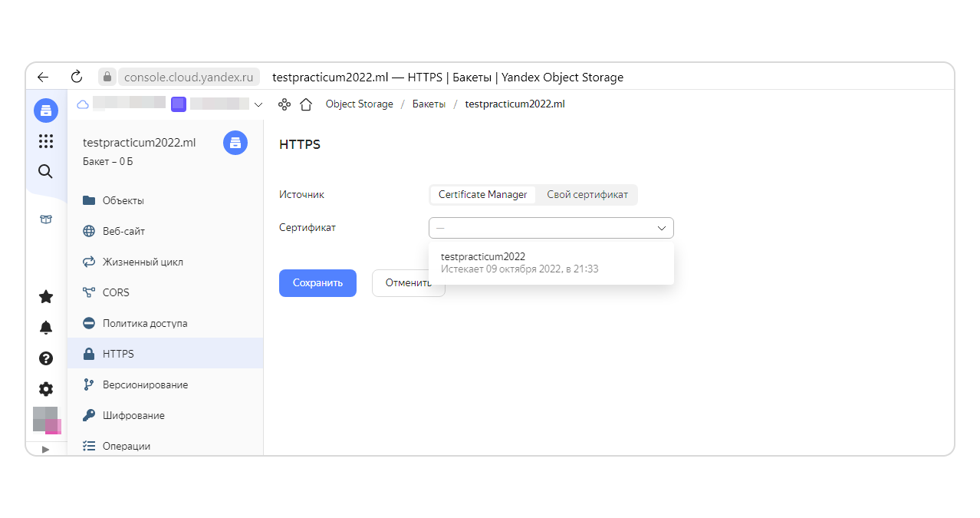Select HTTPS sidebar item
Image resolution: width=980 pixels, height=518 pixels.
(165, 354)
